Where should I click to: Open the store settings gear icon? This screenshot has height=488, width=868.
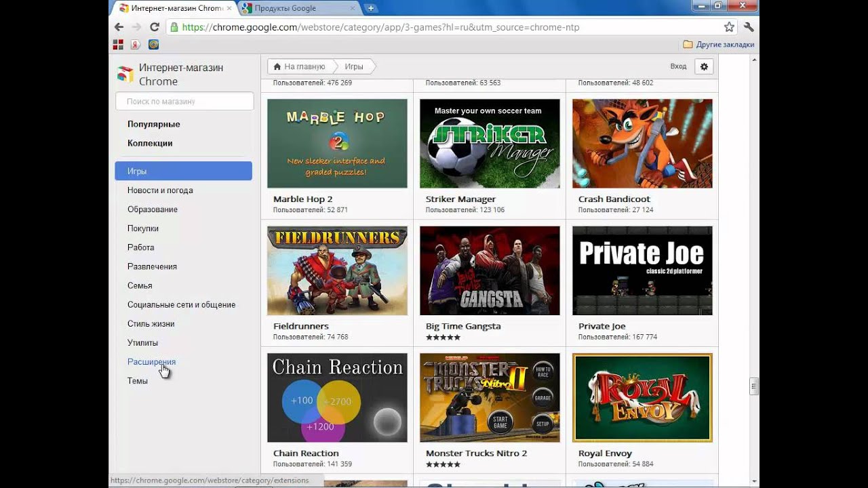coord(704,66)
